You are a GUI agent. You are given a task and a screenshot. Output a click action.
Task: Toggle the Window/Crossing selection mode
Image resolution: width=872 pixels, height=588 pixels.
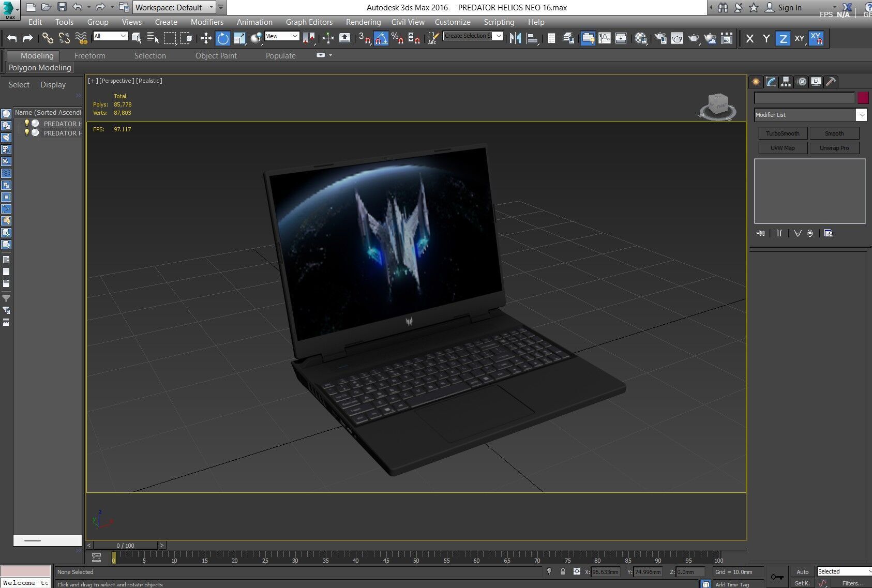pos(186,38)
